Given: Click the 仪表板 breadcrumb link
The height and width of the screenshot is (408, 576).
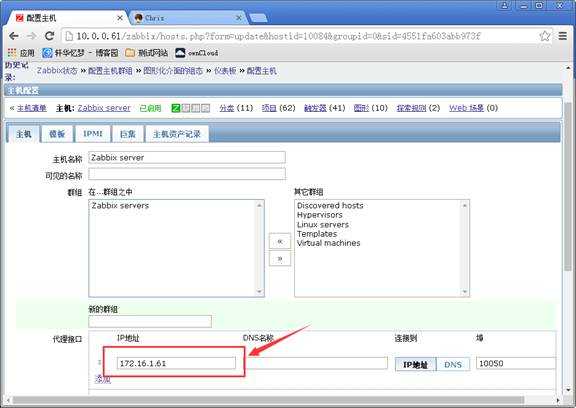Looking at the screenshot, I should [x=225, y=71].
